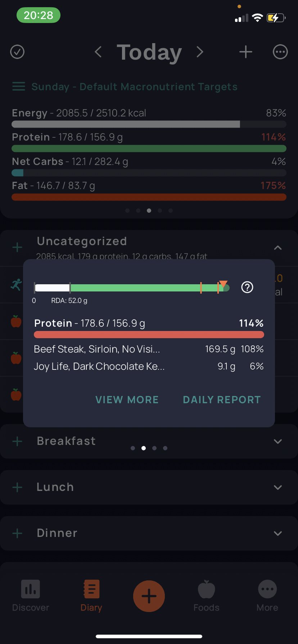Tap the plus icon in the top header
This screenshot has width=298, height=644.
[x=246, y=52]
